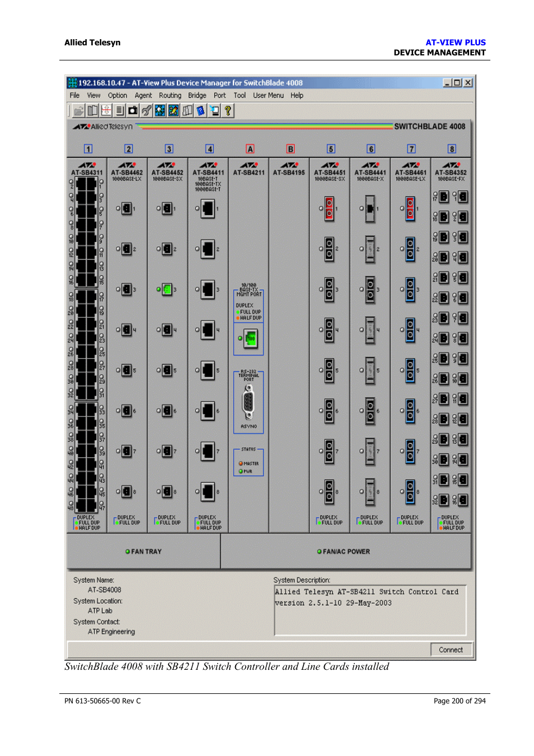Click the Connect button
The height and width of the screenshot is (756, 534).
(x=451, y=650)
